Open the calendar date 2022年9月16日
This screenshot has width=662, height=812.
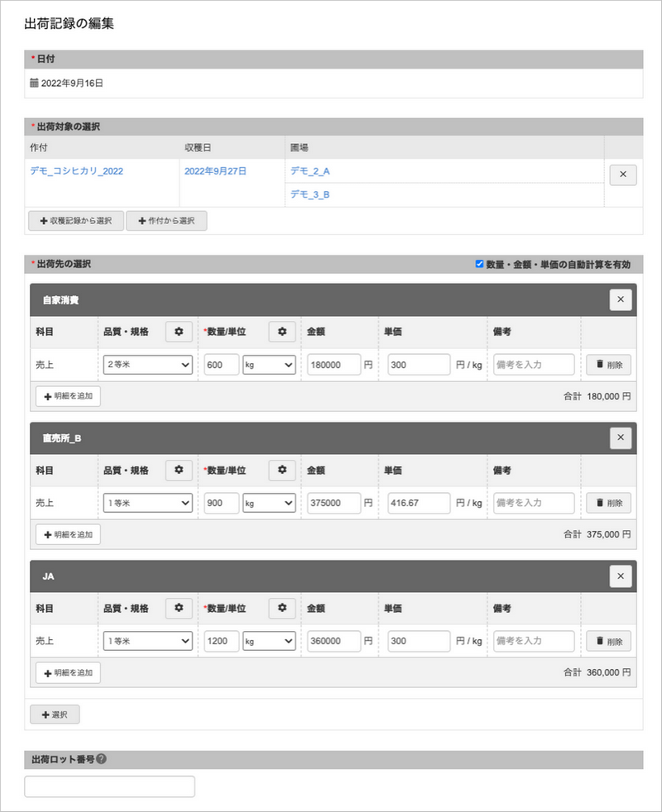(x=71, y=84)
